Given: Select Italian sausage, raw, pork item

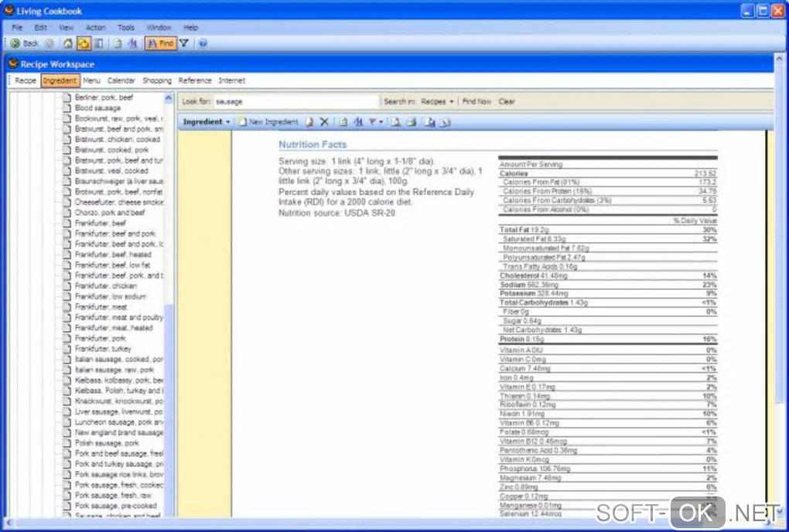Looking at the screenshot, I should pyautogui.click(x=114, y=370).
